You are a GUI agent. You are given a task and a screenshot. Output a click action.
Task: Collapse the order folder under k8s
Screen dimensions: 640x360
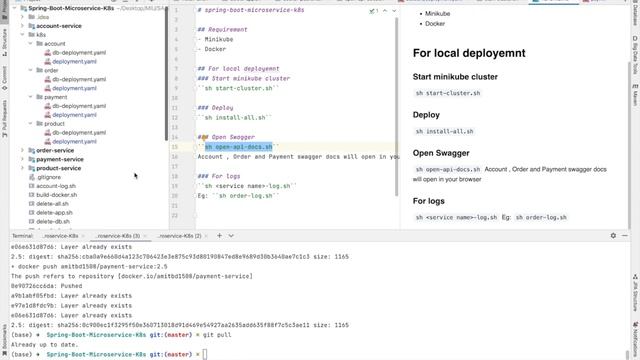[31, 70]
